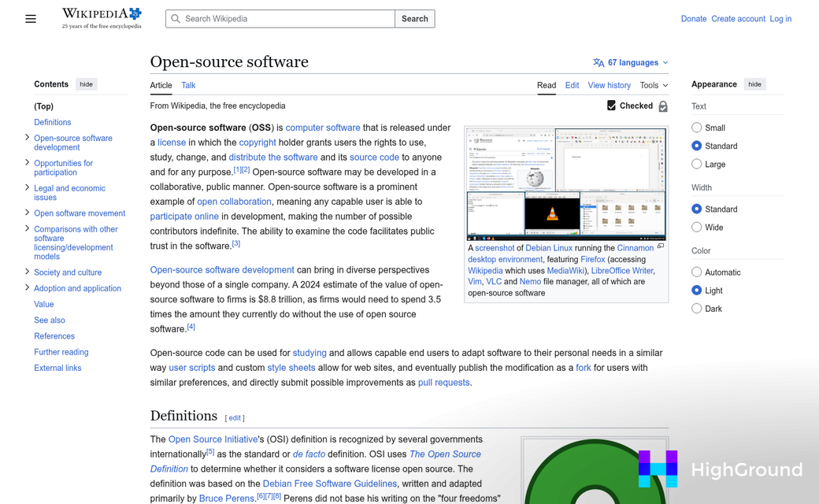819x504 pixels.
Task: Open the computer software link
Action: coord(323,128)
